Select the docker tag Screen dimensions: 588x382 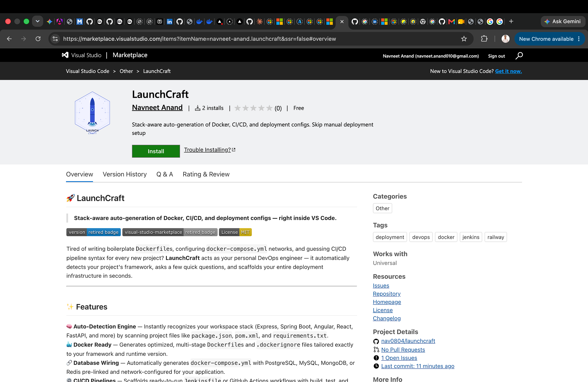pos(446,237)
